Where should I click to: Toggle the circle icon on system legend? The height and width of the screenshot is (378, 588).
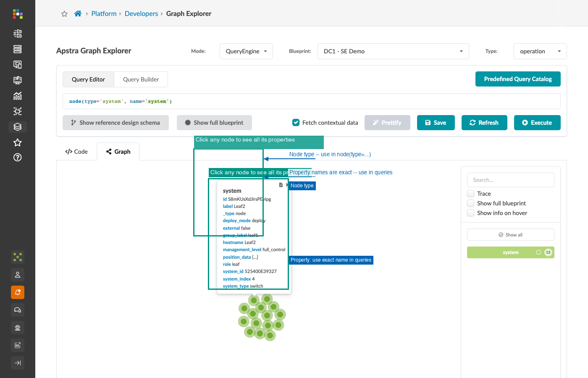[x=538, y=252]
